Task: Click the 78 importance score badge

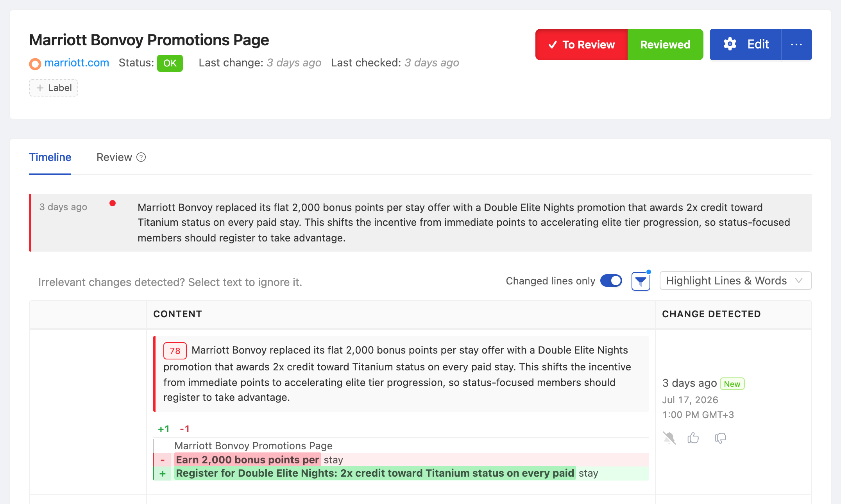Action: 175,351
